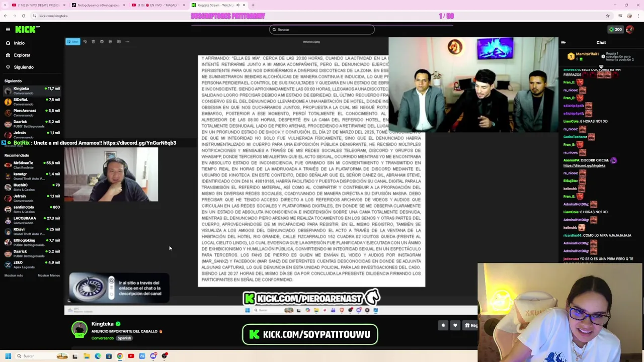Open SIDeRaL channel in following list
This screenshot has height=362, width=644.
(x=31, y=102)
